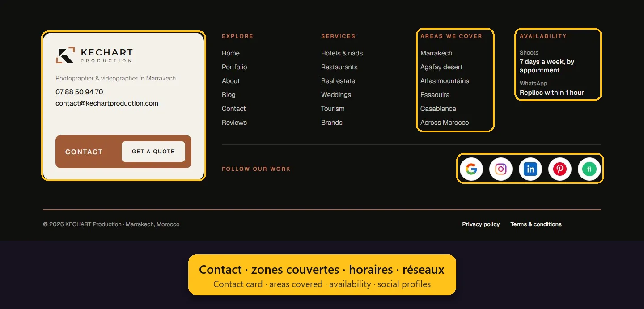Choose the Marrakech area link

click(x=436, y=53)
